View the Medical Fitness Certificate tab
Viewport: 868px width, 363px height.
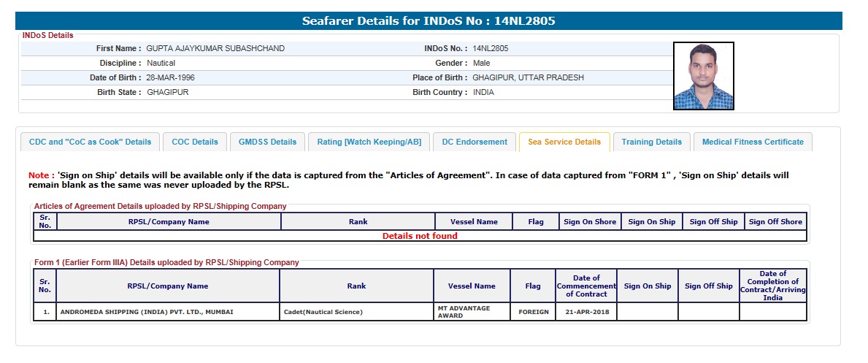tap(752, 142)
